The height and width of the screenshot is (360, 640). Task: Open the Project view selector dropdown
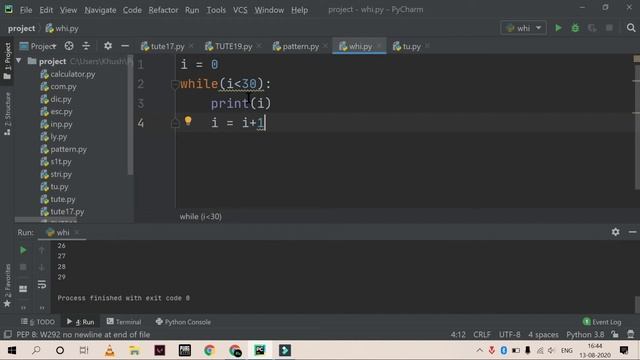pos(38,46)
